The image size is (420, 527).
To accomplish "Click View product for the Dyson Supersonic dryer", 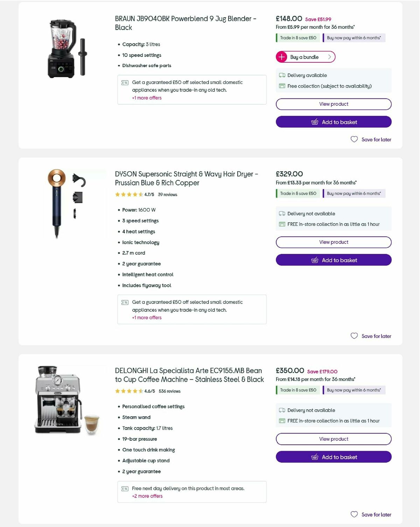I will point(333,242).
